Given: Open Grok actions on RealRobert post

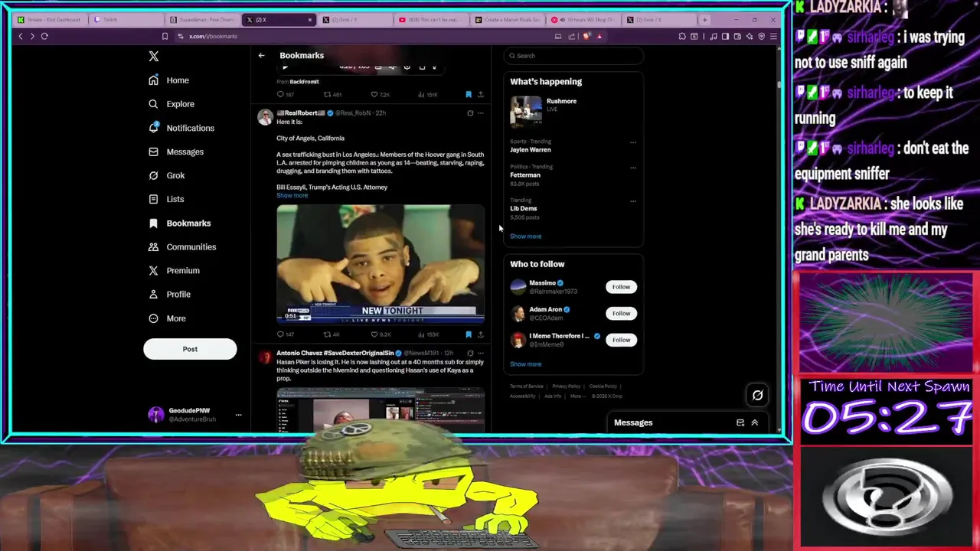Looking at the screenshot, I should click(470, 113).
